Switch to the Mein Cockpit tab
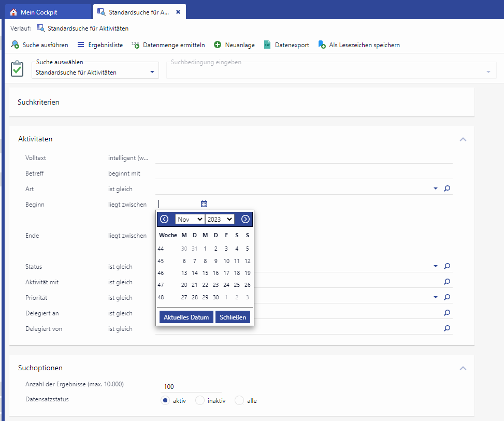The image size is (504, 421). [x=39, y=12]
